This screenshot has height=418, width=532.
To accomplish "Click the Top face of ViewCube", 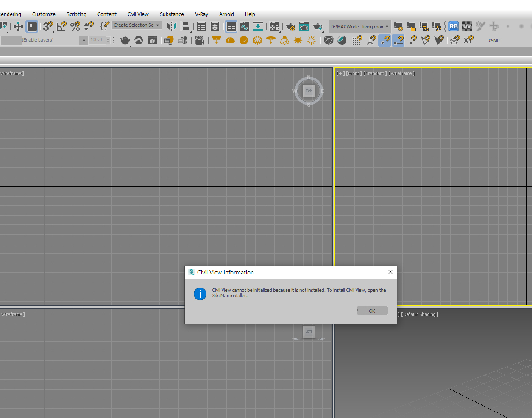I will click(x=309, y=91).
